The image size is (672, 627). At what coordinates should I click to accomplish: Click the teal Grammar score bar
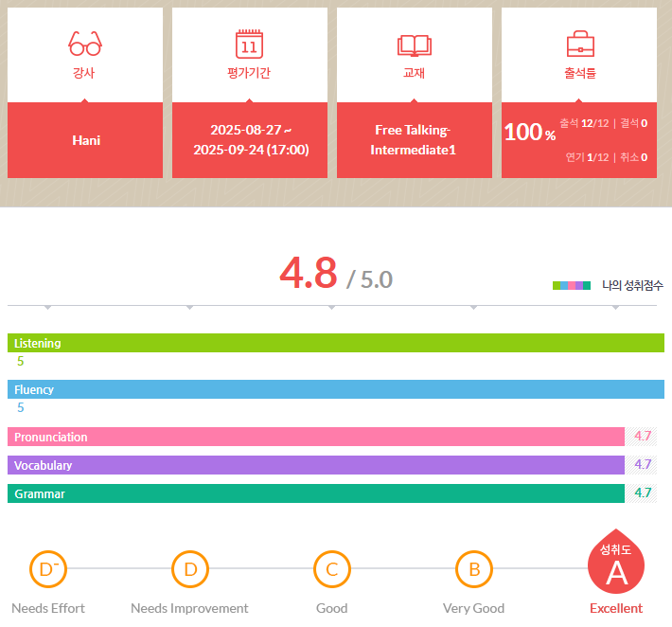click(x=316, y=493)
